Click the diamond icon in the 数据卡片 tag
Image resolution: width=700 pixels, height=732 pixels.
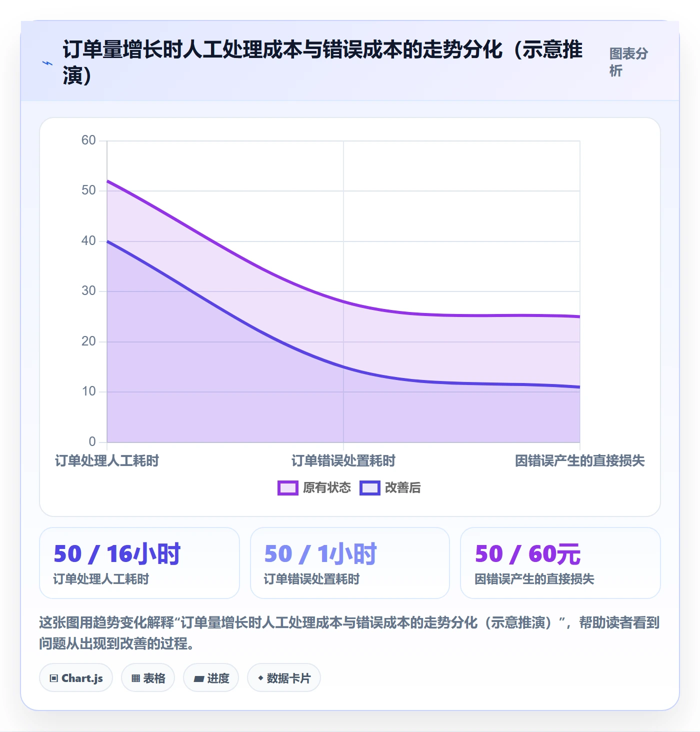[260, 678]
